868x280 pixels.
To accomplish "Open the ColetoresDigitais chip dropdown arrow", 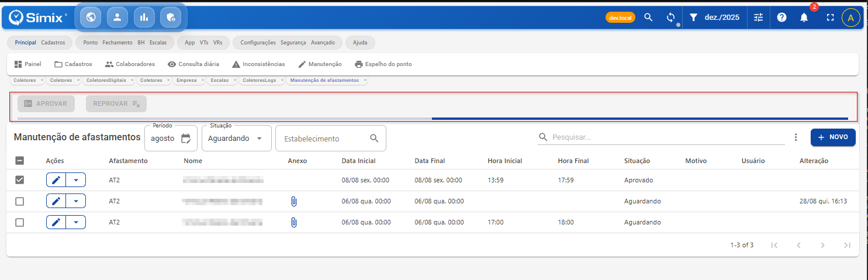I will [x=132, y=80].
